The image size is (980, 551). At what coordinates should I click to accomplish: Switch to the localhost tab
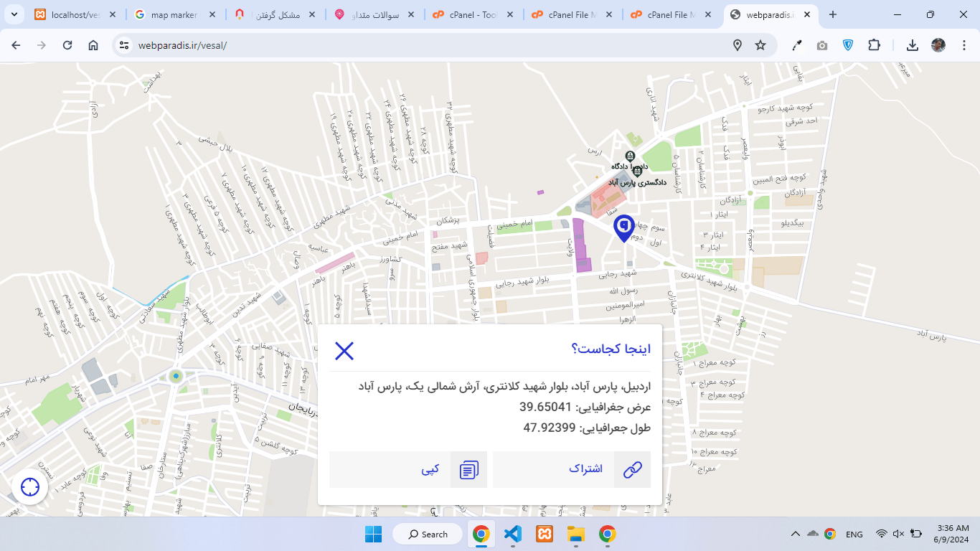[x=75, y=14]
